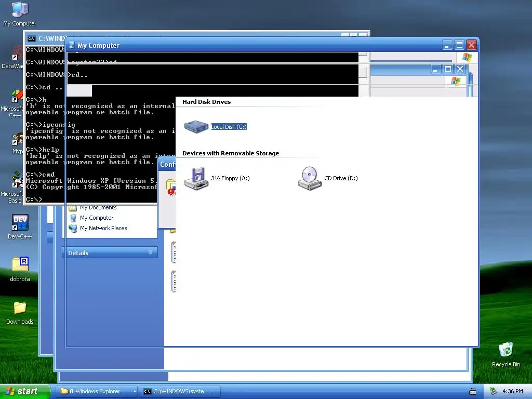The width and height of the screenshot is (532, 399).
Task: Maximize the background Explorer window
Action: 448,69
